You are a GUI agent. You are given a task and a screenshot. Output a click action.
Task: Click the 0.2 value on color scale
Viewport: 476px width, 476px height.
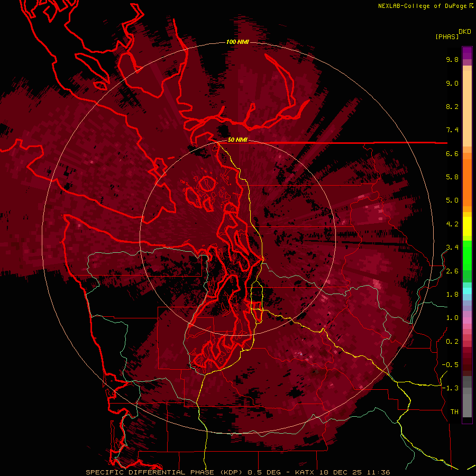pos(452,342)
